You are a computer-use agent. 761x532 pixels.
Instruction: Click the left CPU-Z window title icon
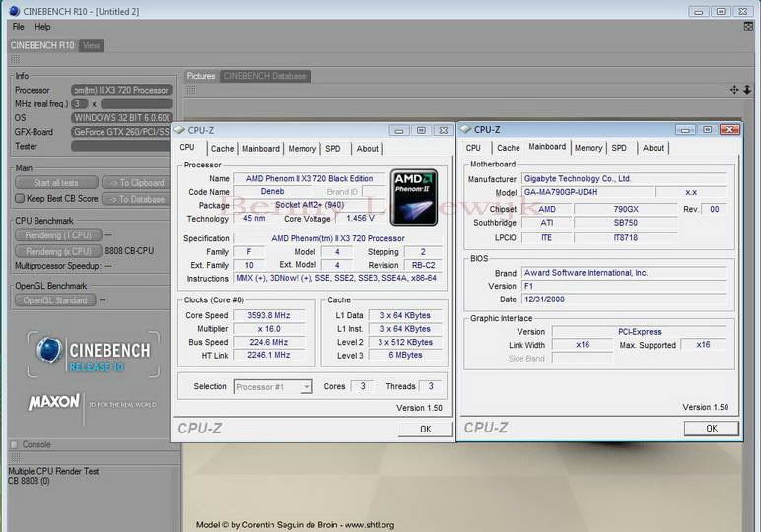click(x=180, y=130)
